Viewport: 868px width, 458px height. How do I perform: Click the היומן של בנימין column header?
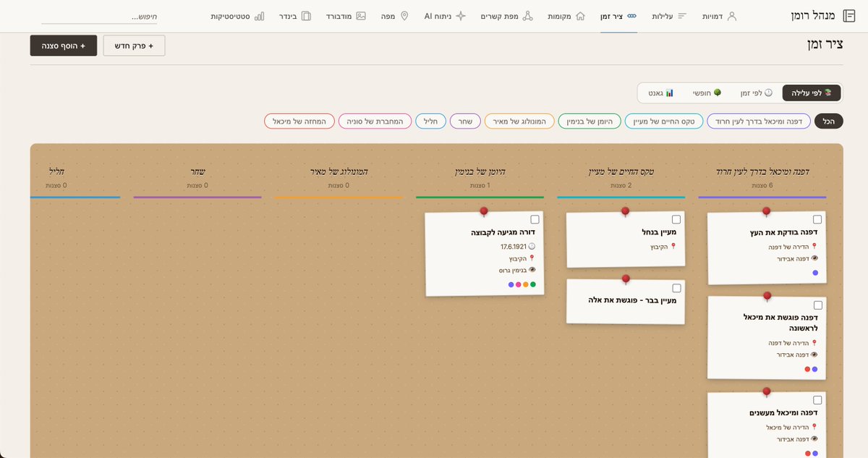[x=480, y=172]
